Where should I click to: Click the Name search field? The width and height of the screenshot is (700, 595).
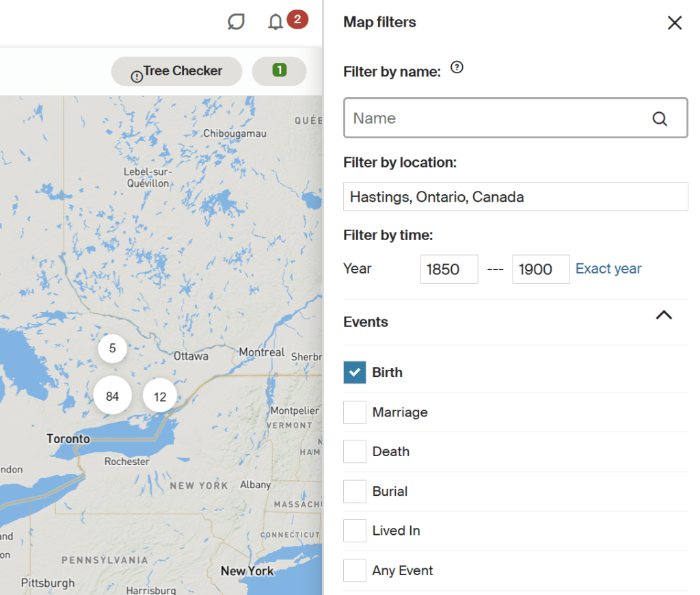point(515,118)
